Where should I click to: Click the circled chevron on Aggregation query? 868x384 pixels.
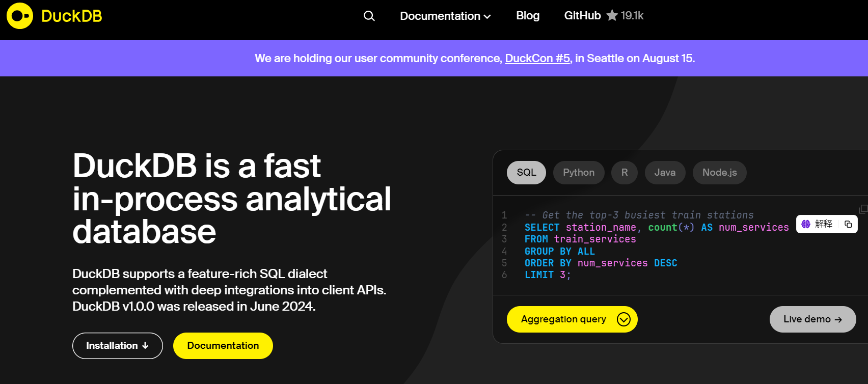(623, 319)
